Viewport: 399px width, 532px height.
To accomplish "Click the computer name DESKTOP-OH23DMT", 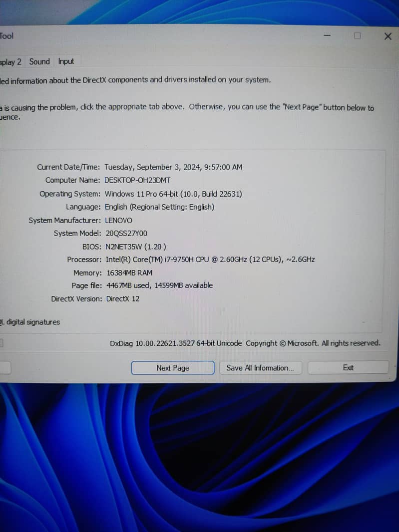I will pos(137,180).
